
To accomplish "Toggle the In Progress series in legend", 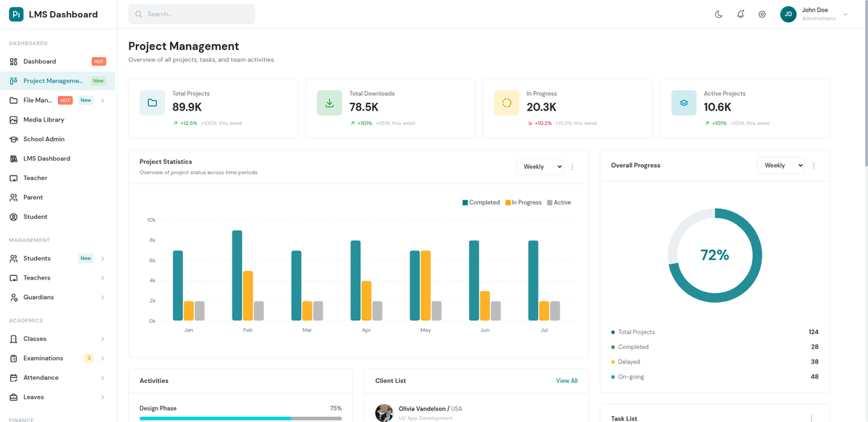I will click(523, 202).
